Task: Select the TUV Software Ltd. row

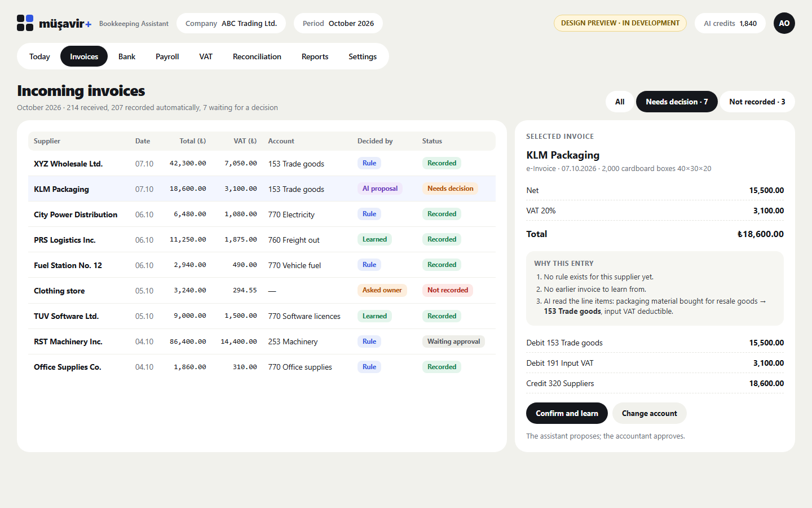Action: [262, 316]
